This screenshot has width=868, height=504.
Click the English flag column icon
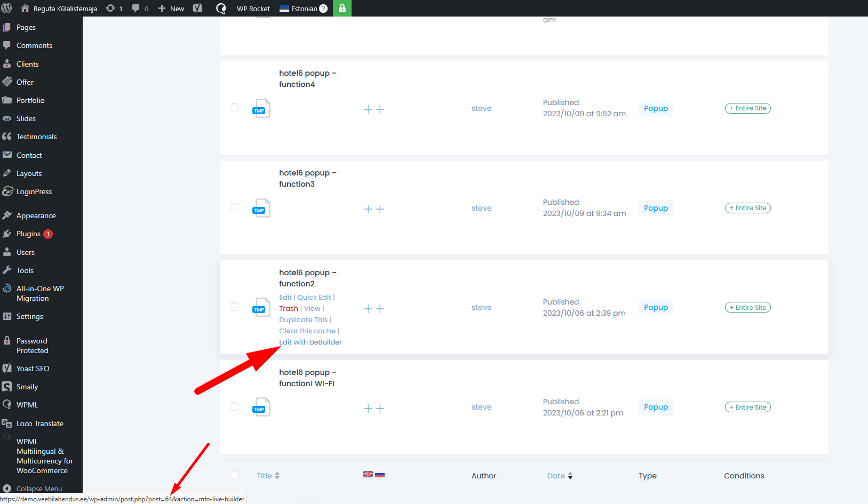coord(368,474)
